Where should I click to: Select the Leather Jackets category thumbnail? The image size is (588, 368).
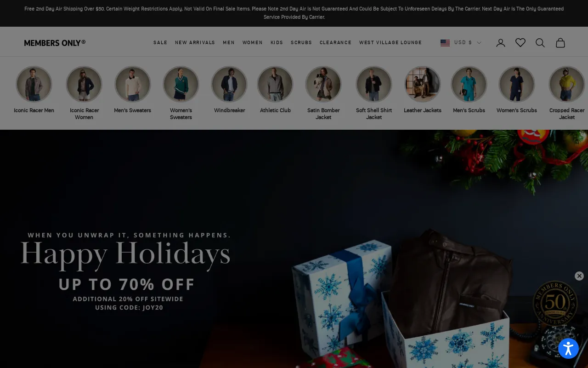pos(423,84)
